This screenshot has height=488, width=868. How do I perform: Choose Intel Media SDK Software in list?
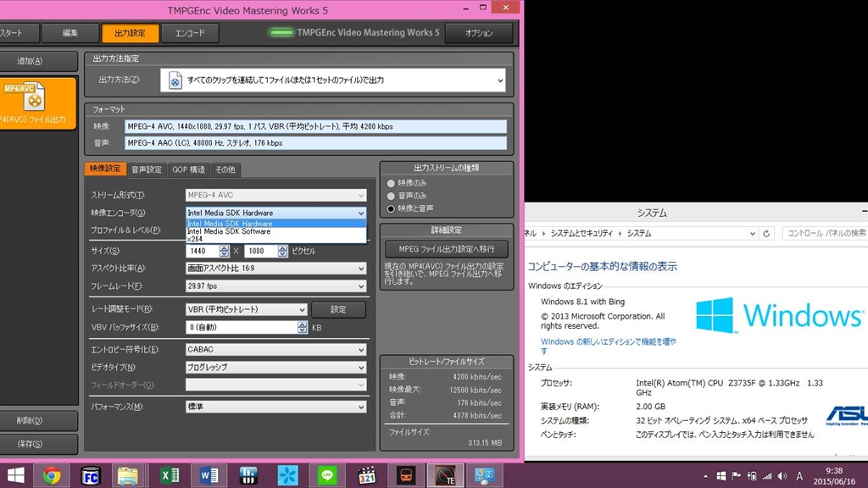(x=275, y=231)
